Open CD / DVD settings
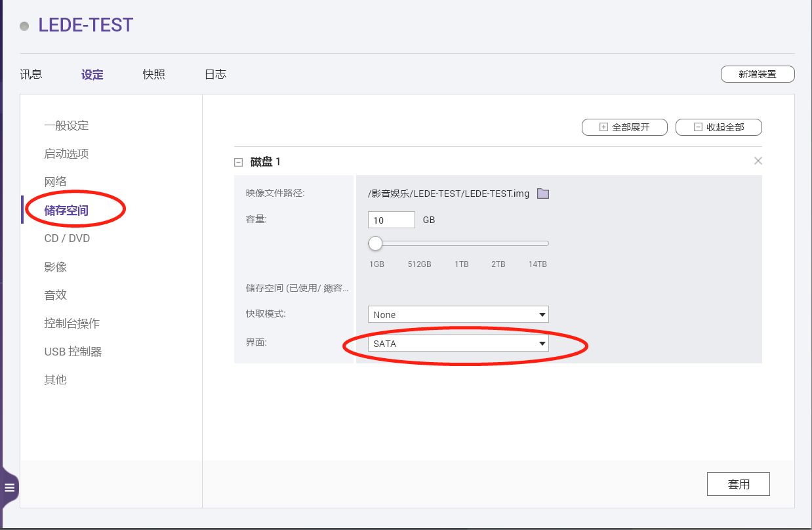This screenshot has width=812, height=530. tap(67, 238)
